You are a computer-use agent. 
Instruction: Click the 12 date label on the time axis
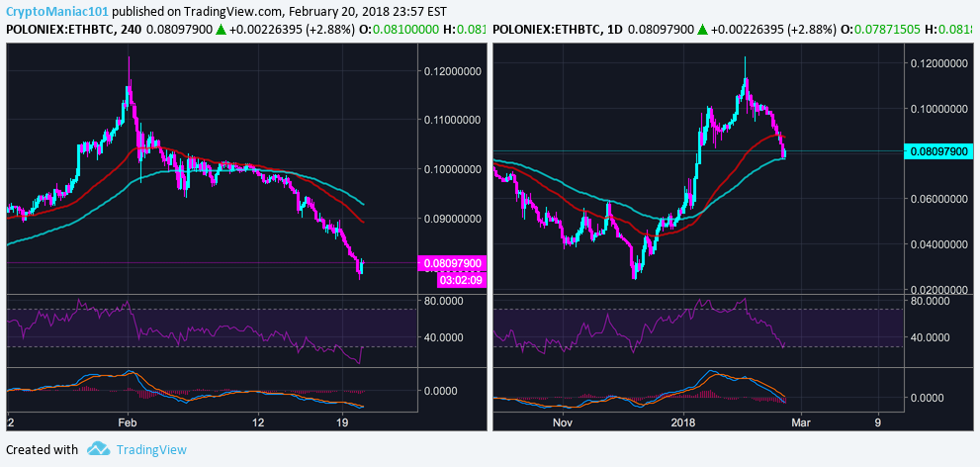[257, 422]
